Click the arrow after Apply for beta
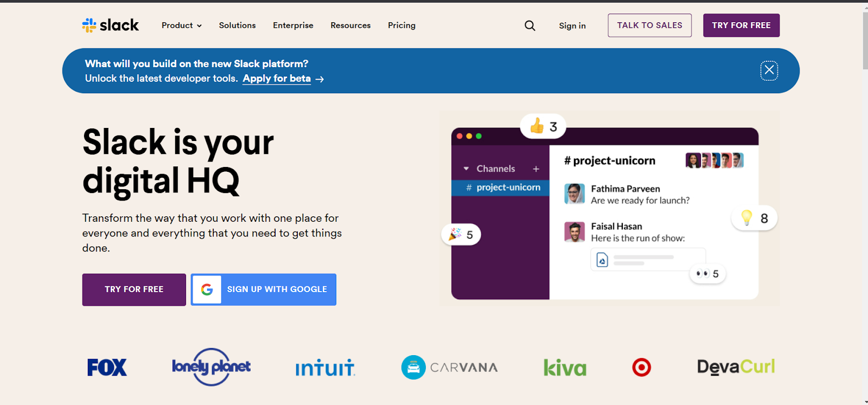Screen dimensions: 868x405 [x=320, y=79]
